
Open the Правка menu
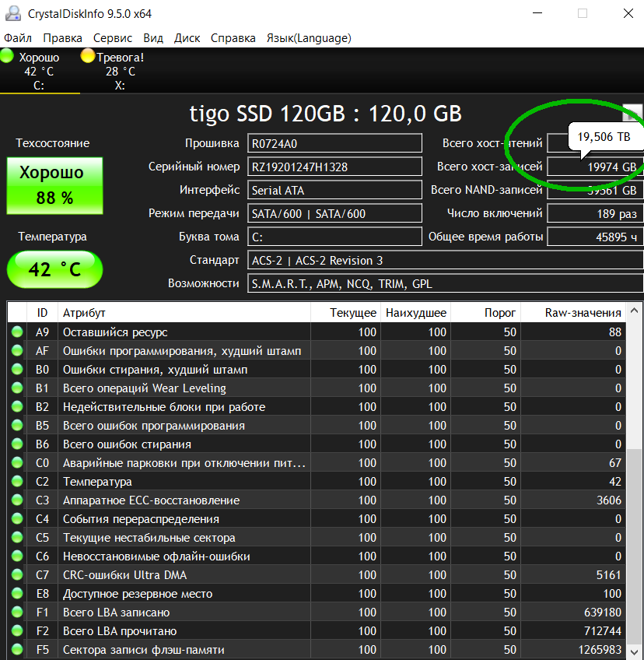[x=62, y=38]
